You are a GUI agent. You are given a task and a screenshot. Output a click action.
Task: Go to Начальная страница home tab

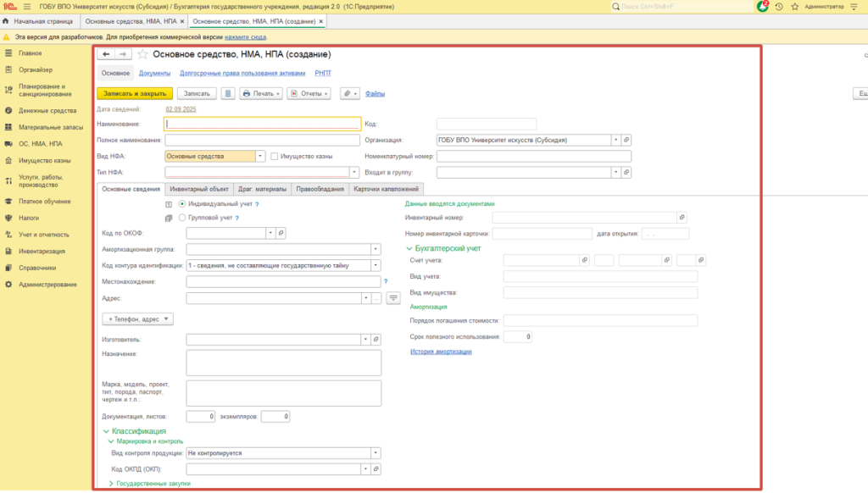38,21
